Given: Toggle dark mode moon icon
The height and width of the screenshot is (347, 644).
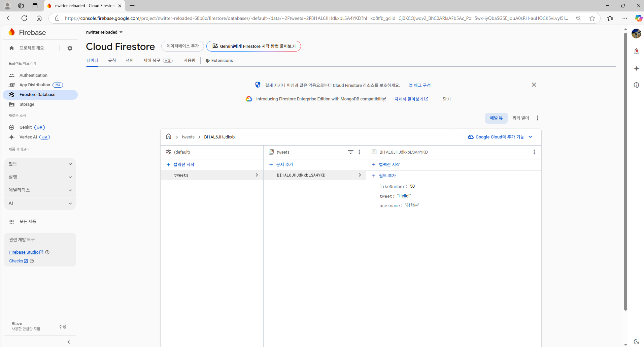Looking at the screenshot, I should 636,342.
